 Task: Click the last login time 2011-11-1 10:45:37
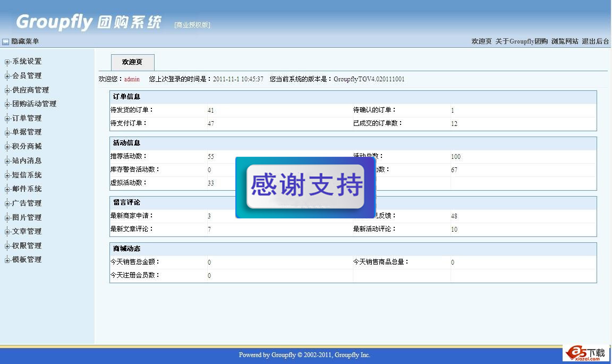[238, 79]
